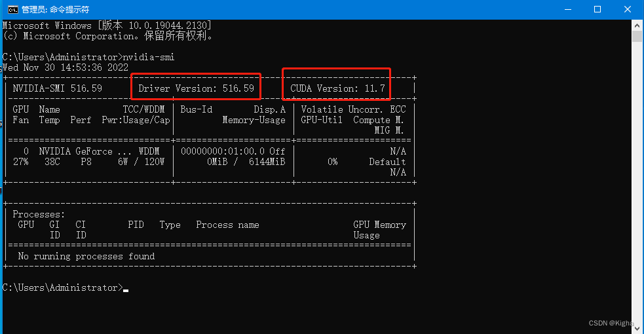Click the 'Driver Version: 516.59' text

point(197,88)
